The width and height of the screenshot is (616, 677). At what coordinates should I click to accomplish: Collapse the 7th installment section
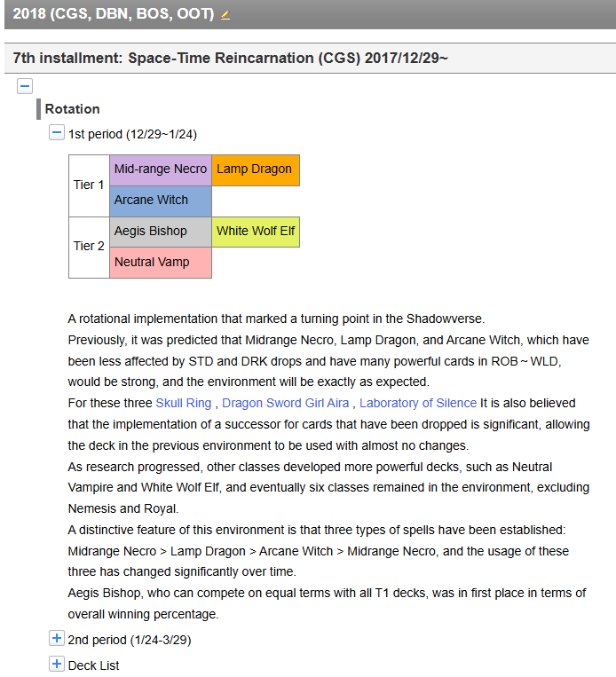pyautogui.click(x=25, y=86)
